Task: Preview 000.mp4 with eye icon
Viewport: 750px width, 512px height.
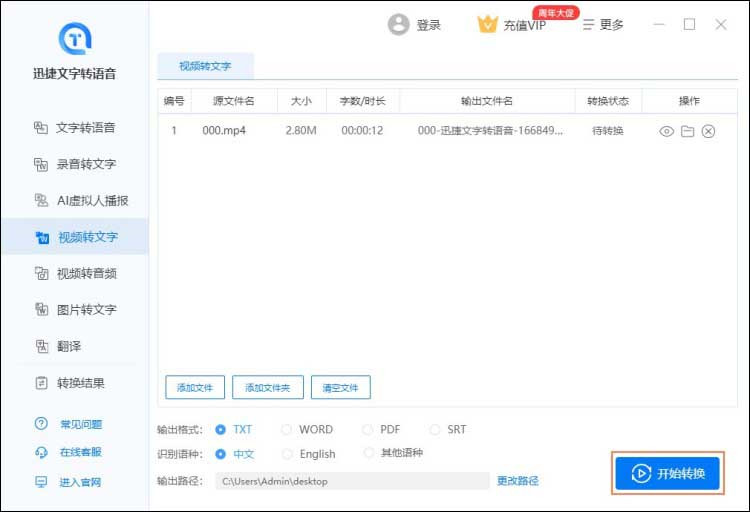Action: coord(666,131)
